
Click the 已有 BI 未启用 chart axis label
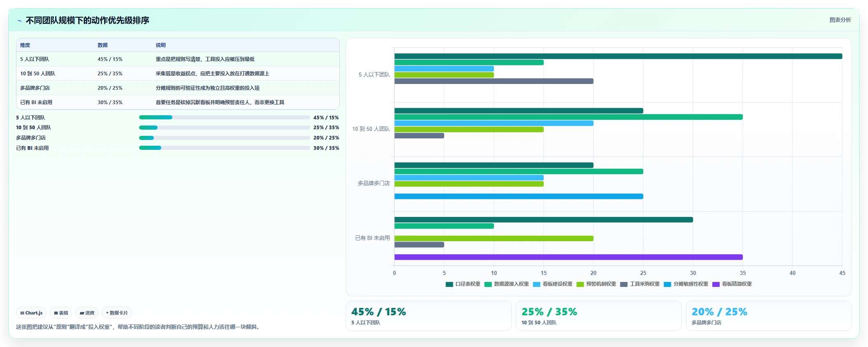click(372, 238)
